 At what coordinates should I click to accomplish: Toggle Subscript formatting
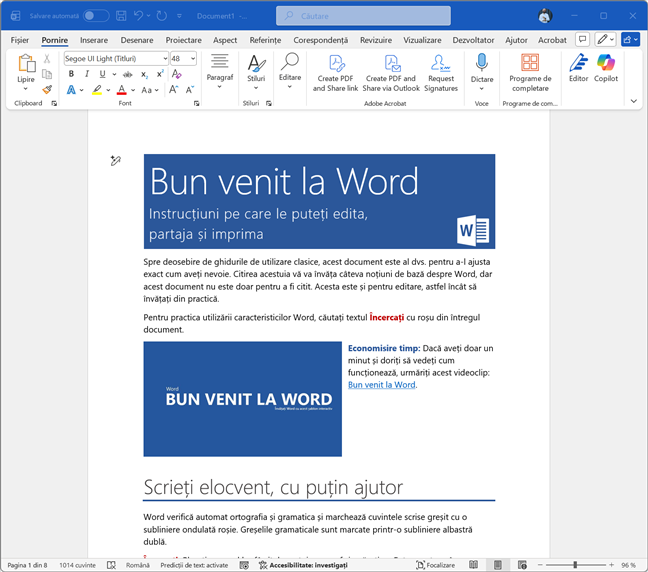pos(144,74)
